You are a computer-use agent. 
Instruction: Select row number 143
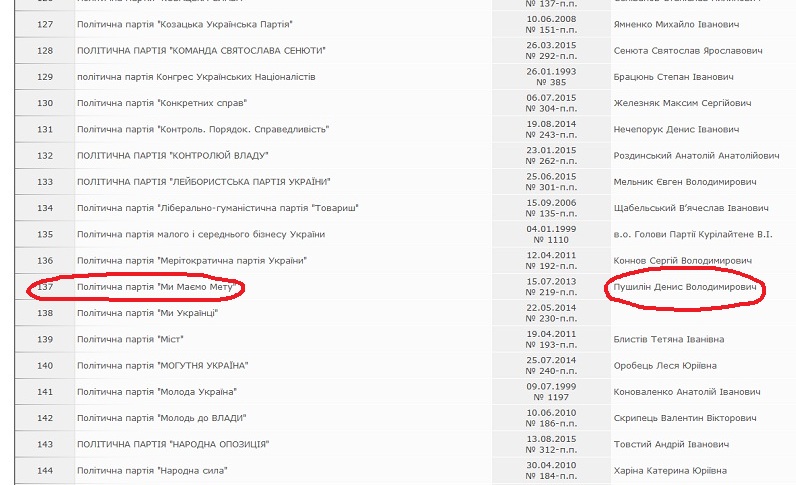coord(44,444)
